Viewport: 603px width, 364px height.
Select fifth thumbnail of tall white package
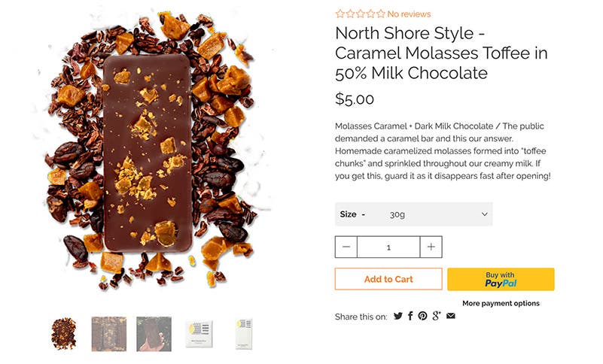[243, 333]
